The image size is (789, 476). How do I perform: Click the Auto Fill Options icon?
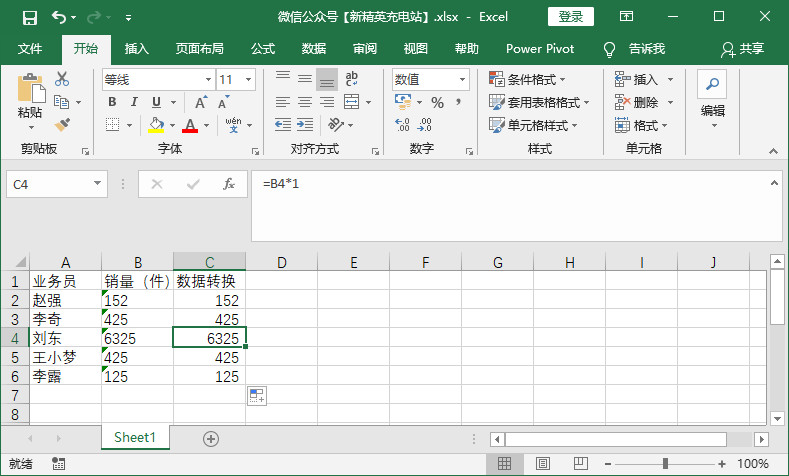(x=257, y=396)
